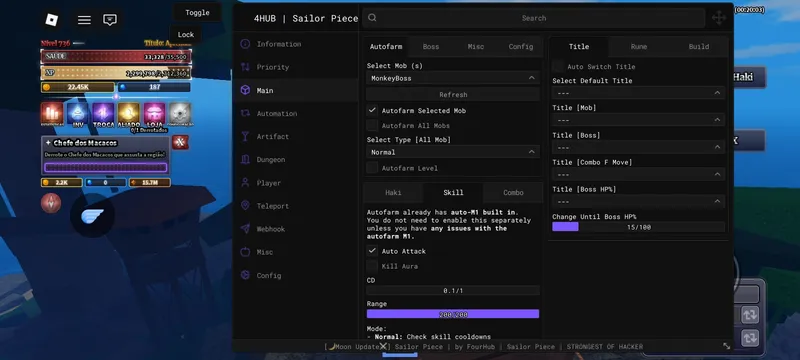Click the Webhook sidebar paper-plane icon
The height and width of the screenshot is (360, 800).
coord(245,229)
